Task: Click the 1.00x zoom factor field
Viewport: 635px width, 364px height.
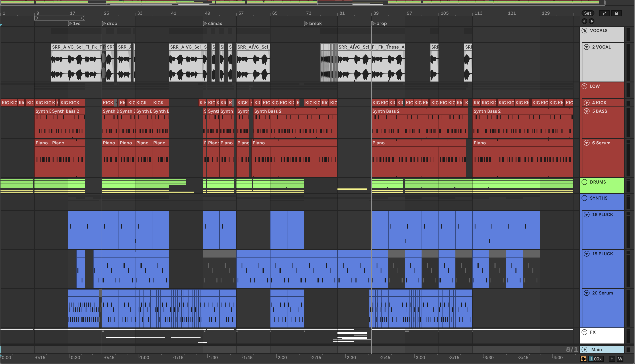Action: [596, 359]
